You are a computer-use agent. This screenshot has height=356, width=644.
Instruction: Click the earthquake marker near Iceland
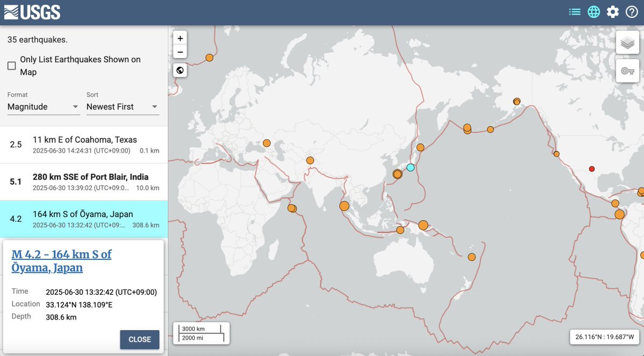209,57
